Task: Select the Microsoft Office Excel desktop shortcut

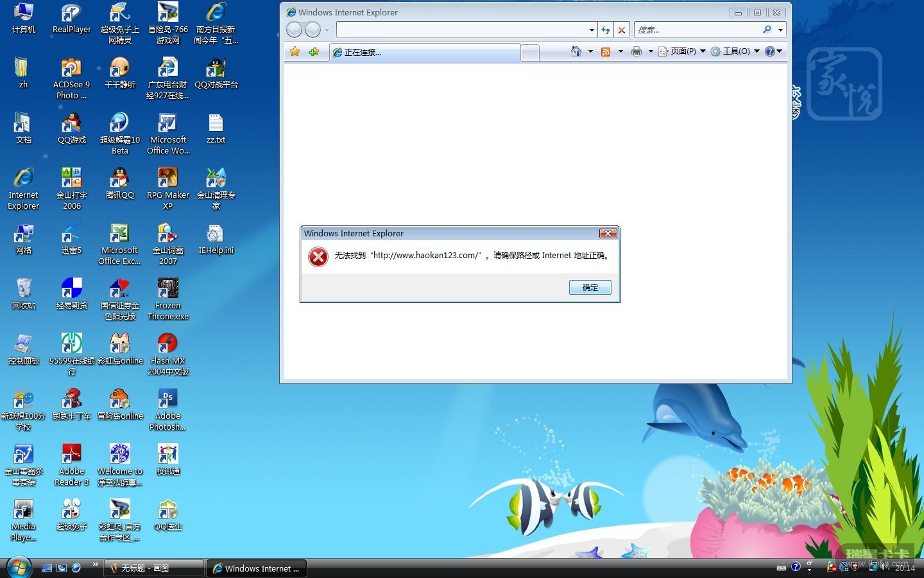Action: pyautogui.click(x=120, y=244)
